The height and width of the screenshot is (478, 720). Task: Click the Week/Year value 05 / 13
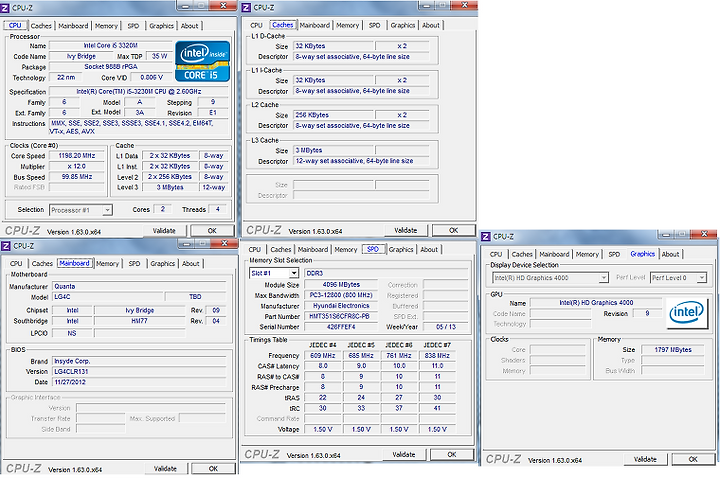(x=446, y=327)
